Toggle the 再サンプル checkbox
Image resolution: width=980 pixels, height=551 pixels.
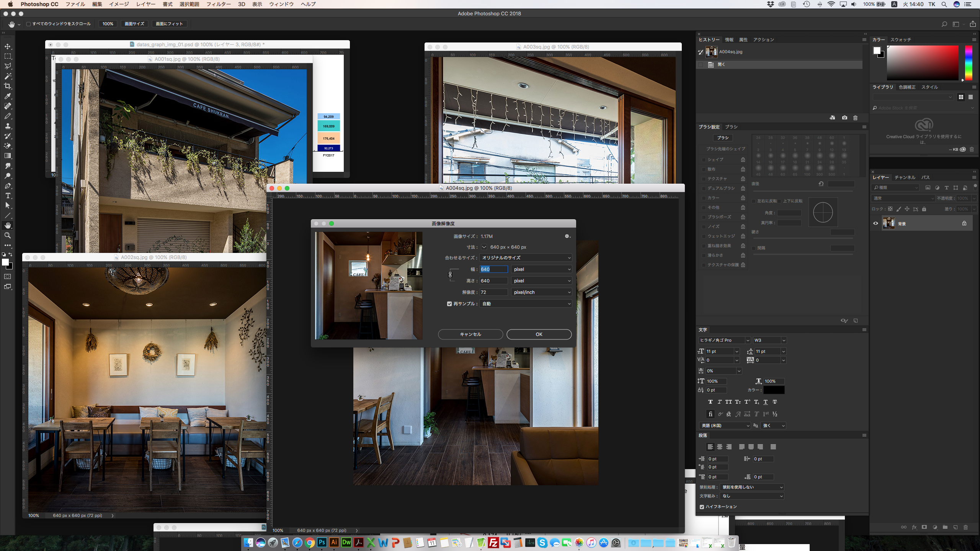tap(449, 304)
